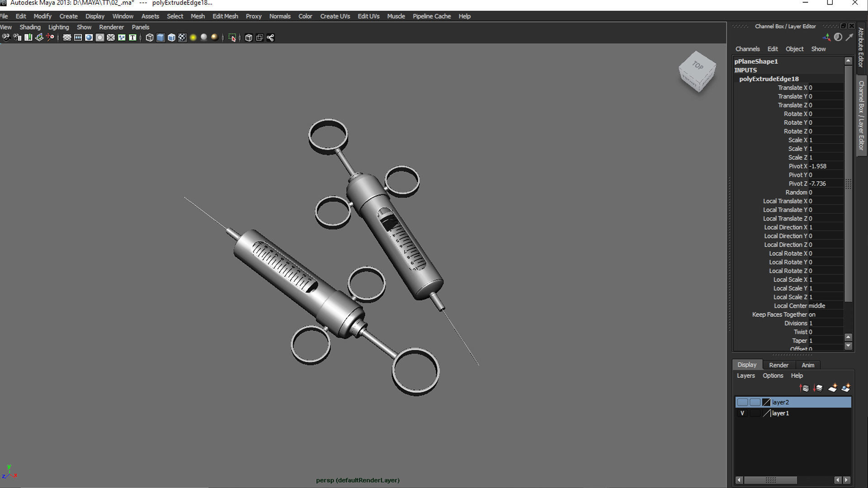Screen dimensions: 868x488
Task: Click the X-Ray Joints icon
Action: 270,38
